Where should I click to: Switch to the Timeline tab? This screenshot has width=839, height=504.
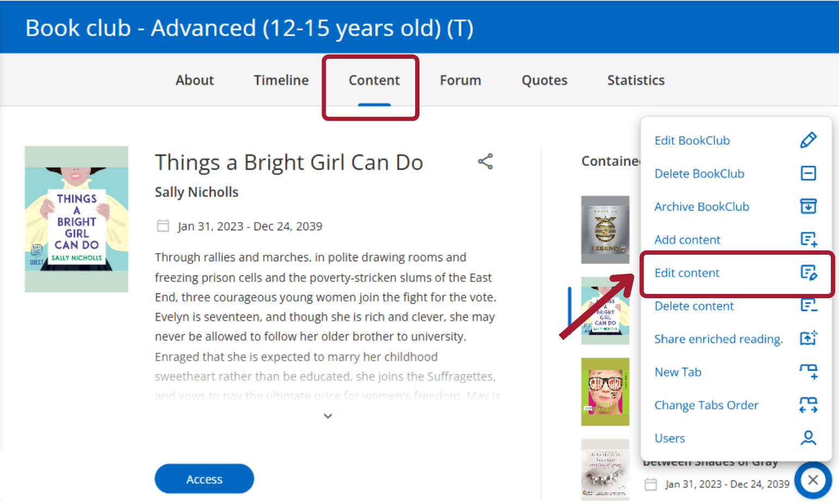pyautogui.click(x=281, y=81)
